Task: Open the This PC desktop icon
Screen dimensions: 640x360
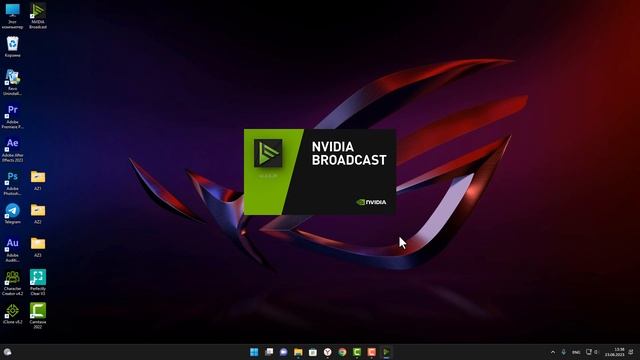Action: click(x=12, y=16)
